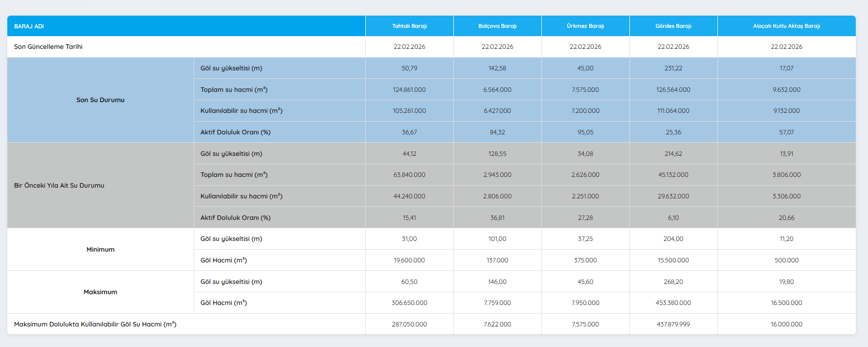
Task: Click the BARAJ ADI header cell
Action: [x=29, y=26]
